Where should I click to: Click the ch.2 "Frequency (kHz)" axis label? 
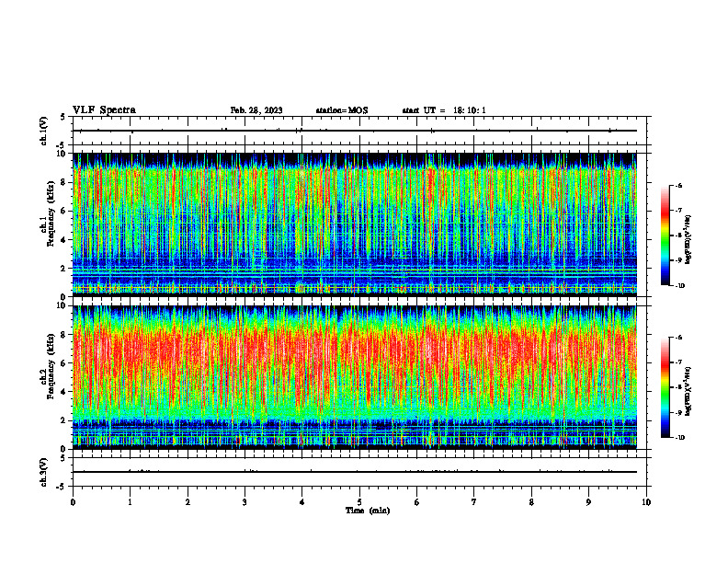50,366
